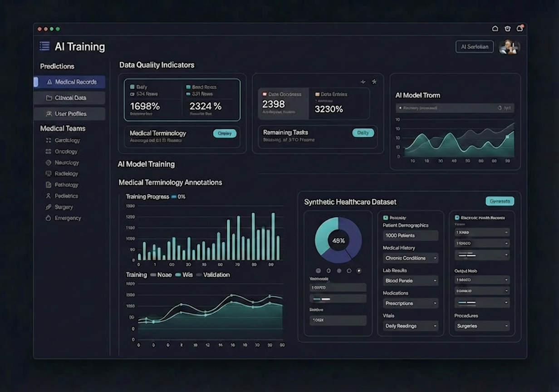
Task: Click the Cardiology team icon in sidebar
Action: 49,141
